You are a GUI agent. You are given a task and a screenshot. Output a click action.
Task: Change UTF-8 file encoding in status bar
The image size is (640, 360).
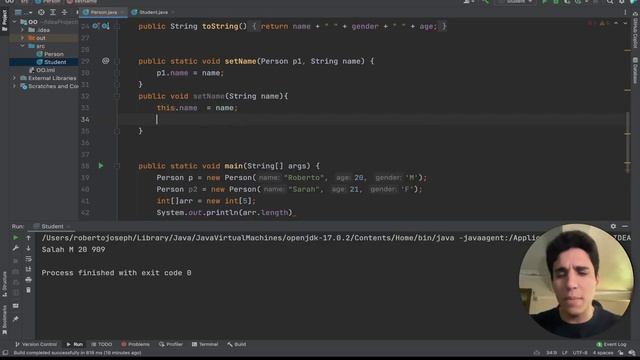coord(580,353)
